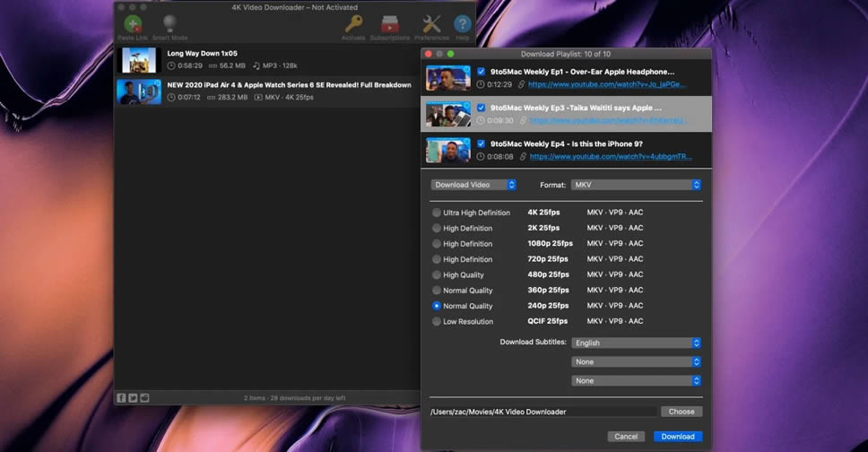Select the 4K 25fps Ultra High Definition option
Image resolution: width=868 pixels, height=452 pixels.
[x=437, y=213]
